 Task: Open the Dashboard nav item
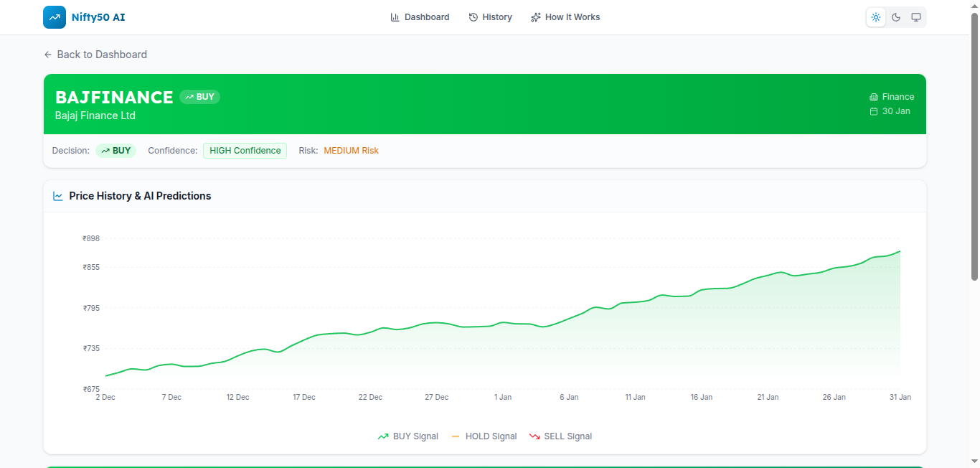click(x=420, y=17)
